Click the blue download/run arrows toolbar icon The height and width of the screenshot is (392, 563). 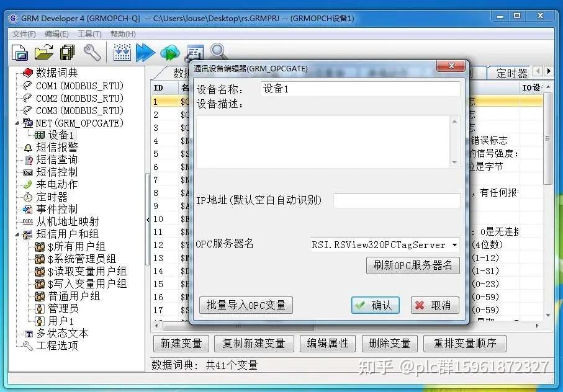146,52
